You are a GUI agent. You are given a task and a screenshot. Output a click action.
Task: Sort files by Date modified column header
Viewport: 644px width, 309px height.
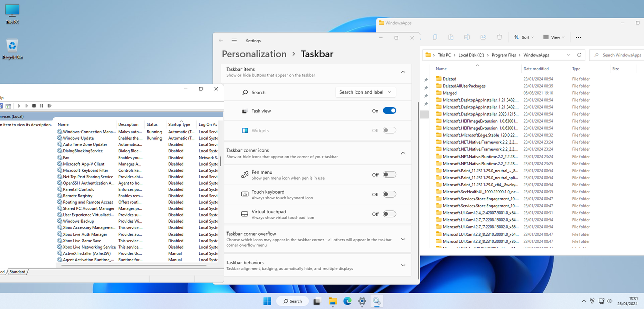545,69
